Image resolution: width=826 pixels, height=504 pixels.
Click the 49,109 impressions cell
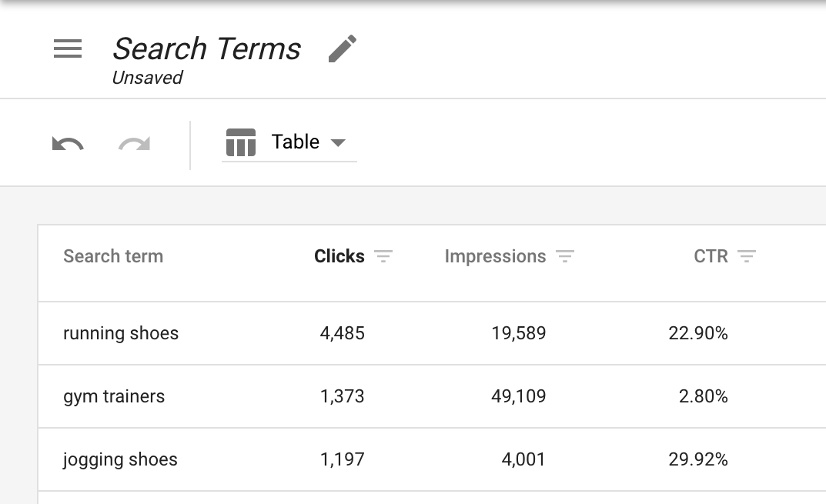point(518,396)
